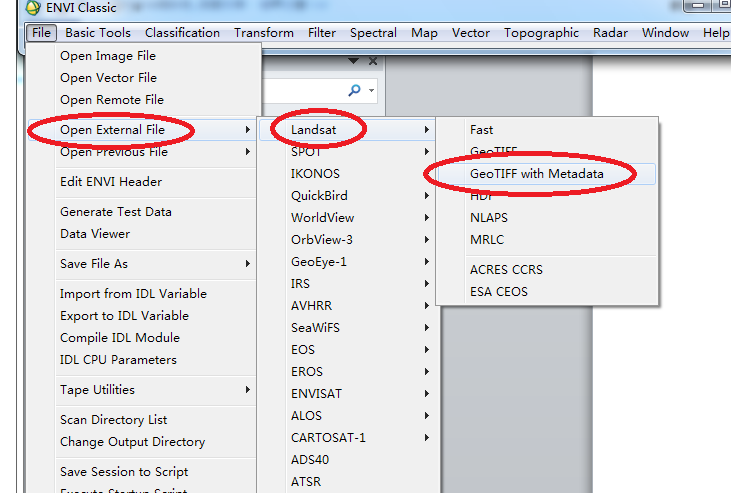Open the Topographic menu
Image resolution: width=731 pixels, height=493 pixels.
[x=541, y=33]
